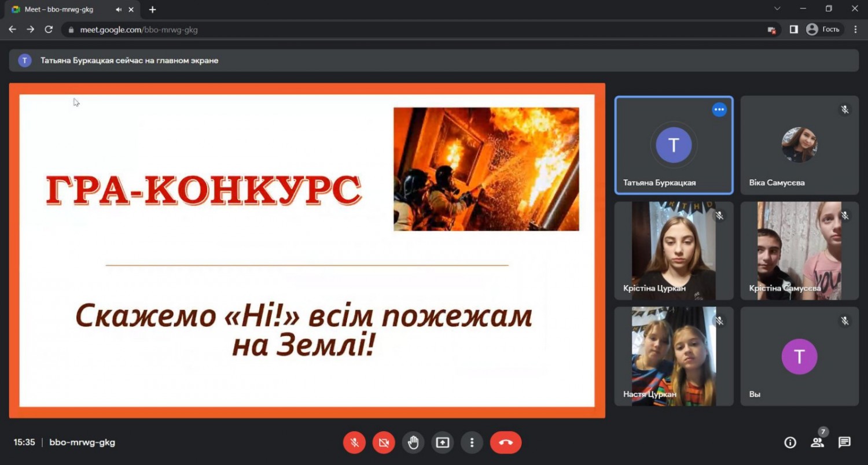Viewport: 868px width, 465px height.
Task: Toggle the browser side panel
Action: point(794,29)
